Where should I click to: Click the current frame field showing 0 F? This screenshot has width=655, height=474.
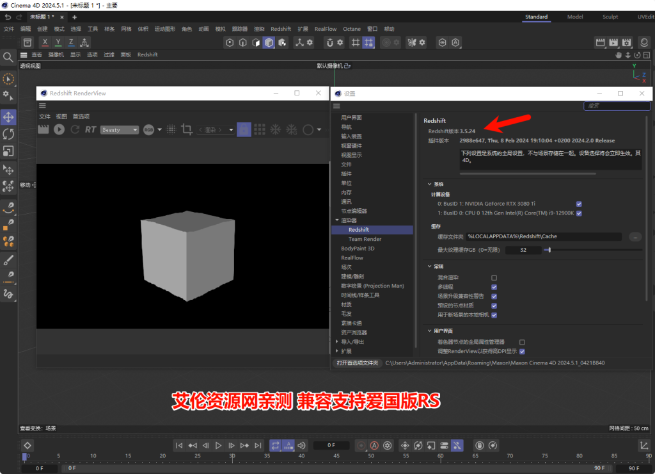tap(331, 446)
